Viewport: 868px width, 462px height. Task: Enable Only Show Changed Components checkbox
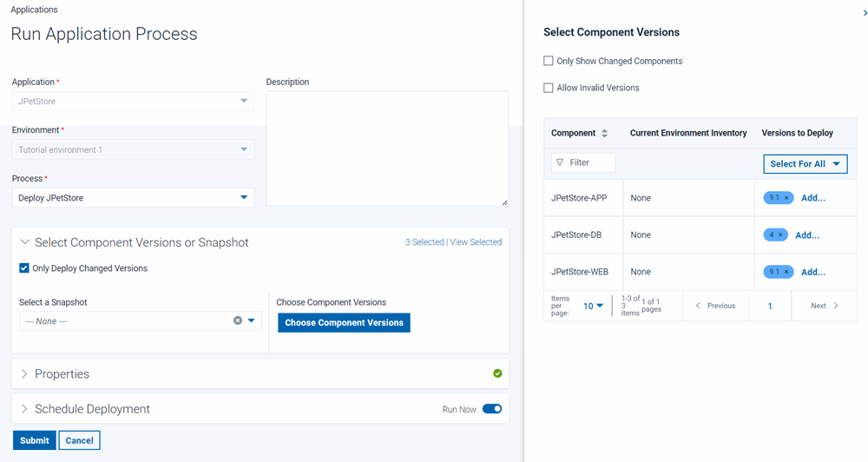pyautogui.click(x=549, y=62)
